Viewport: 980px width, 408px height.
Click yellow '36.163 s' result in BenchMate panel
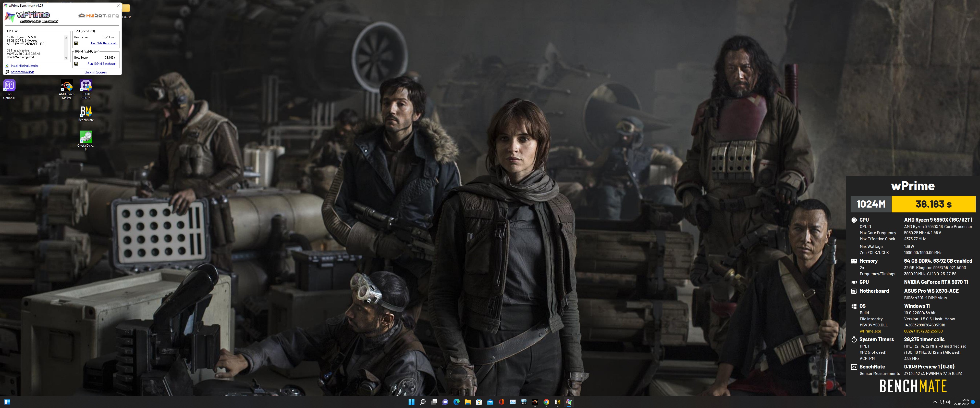click(x=933, y=204)
